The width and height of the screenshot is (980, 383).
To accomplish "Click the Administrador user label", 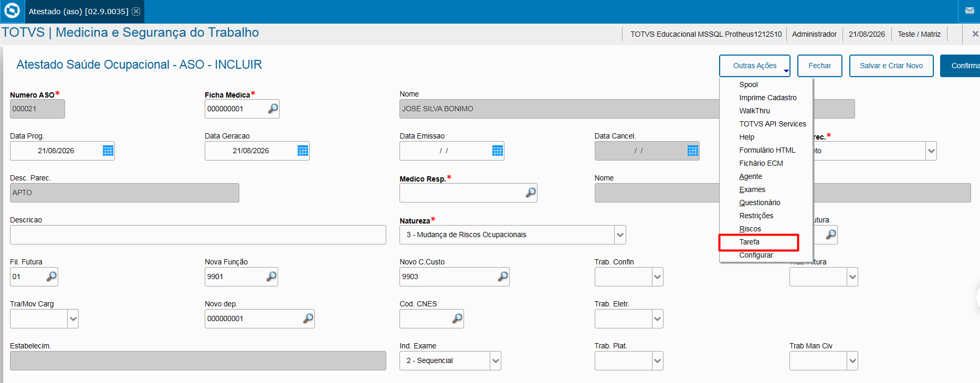I will [x=815, y=34].
